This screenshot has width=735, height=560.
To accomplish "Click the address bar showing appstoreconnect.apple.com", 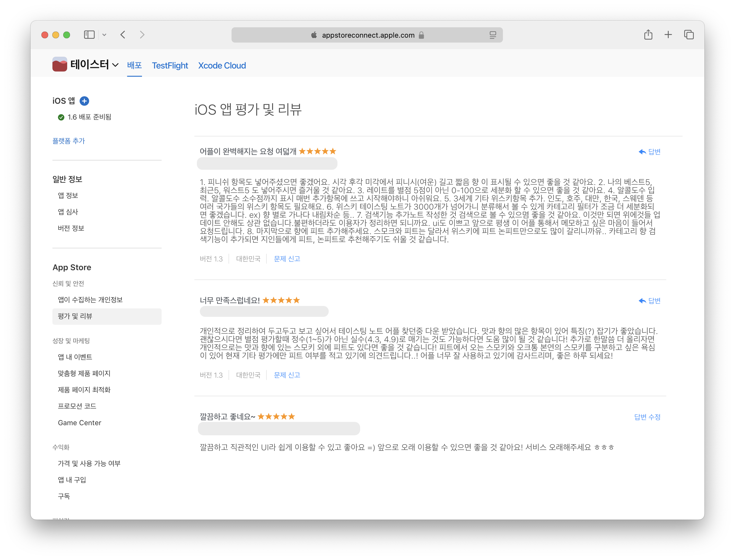I will [367, 35].
